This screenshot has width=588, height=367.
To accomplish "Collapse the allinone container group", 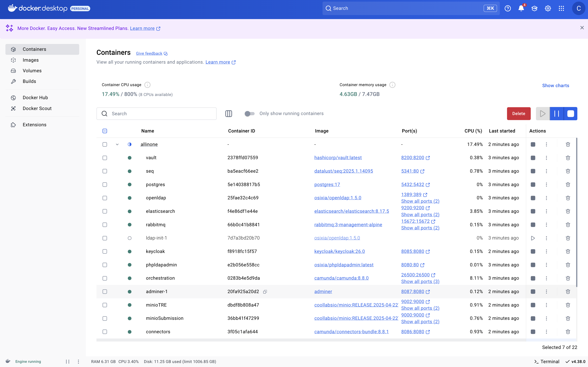I will tap(117, 144).
